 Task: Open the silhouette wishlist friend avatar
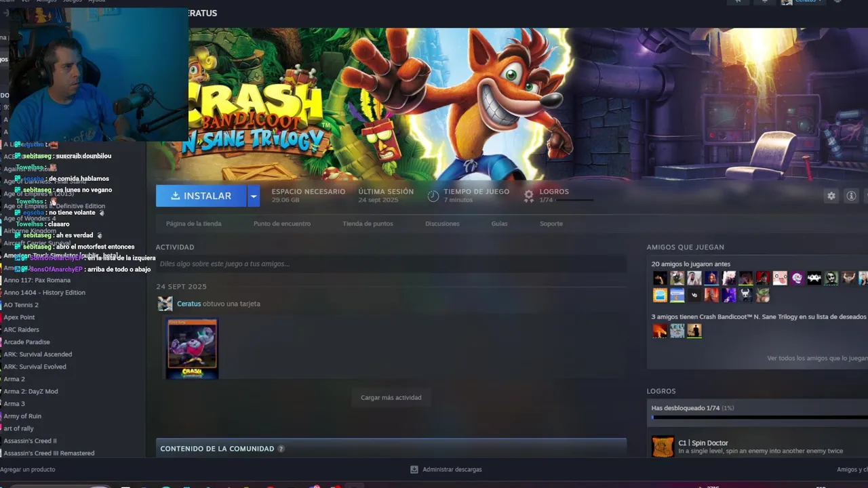pyautogui.click(x=694, y=331)
